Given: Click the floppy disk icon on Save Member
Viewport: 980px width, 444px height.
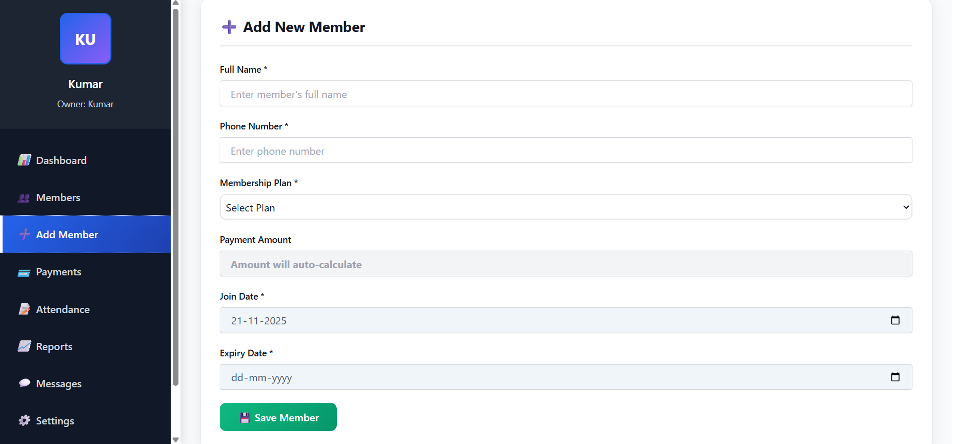Looking at the screenshot, I should point(244,417).
